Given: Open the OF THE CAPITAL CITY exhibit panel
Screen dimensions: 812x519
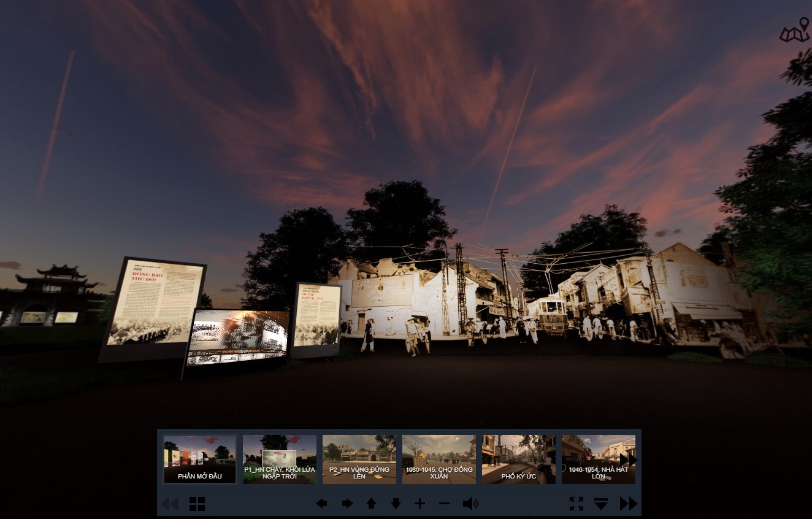Looking at the screenshot, I should coord(316,320).
